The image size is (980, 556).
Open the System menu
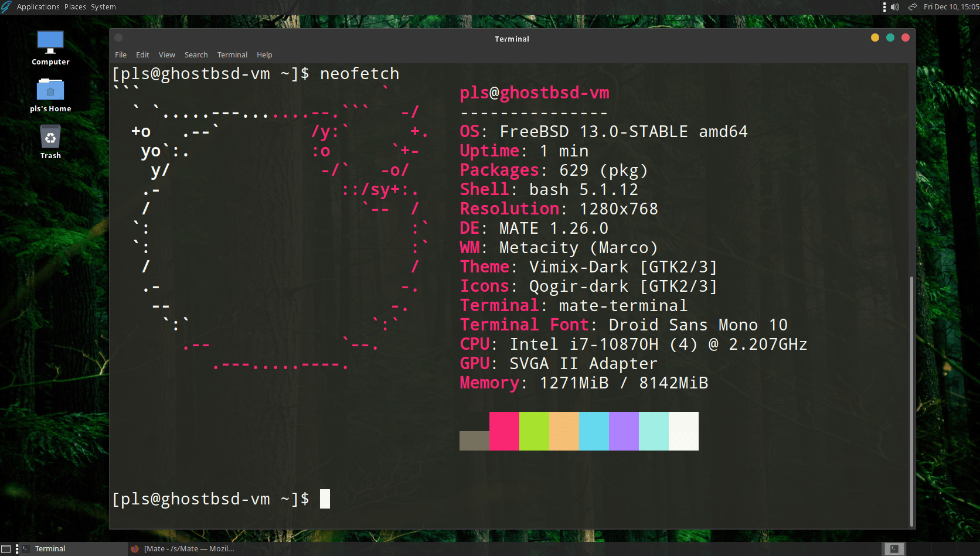coord(103,7)
